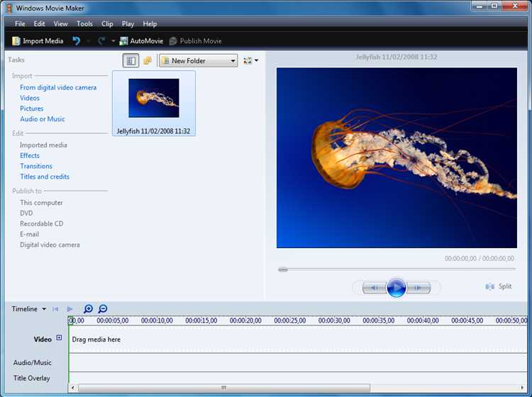Publish to DVD
The height and width of the screenshot is (397, 532).
point(26,213)
